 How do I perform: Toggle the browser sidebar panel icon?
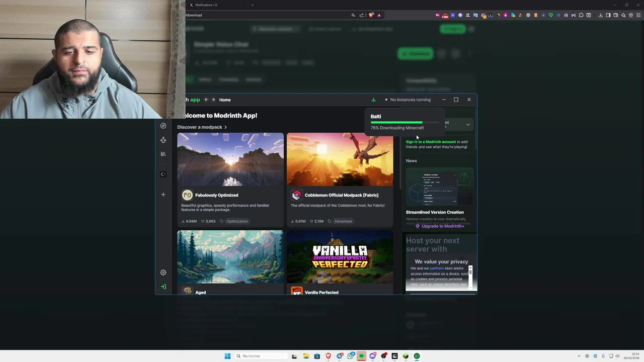point(608,15)
